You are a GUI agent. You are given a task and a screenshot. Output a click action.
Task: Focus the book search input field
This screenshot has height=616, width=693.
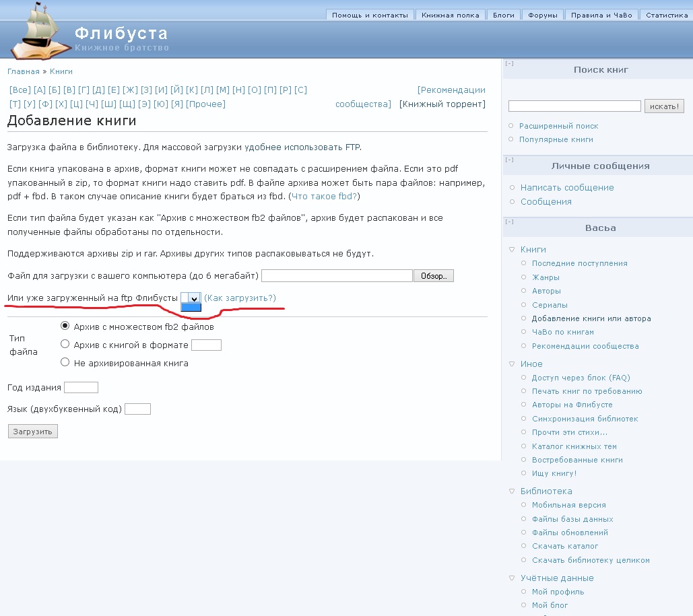[x=574, y=106]
